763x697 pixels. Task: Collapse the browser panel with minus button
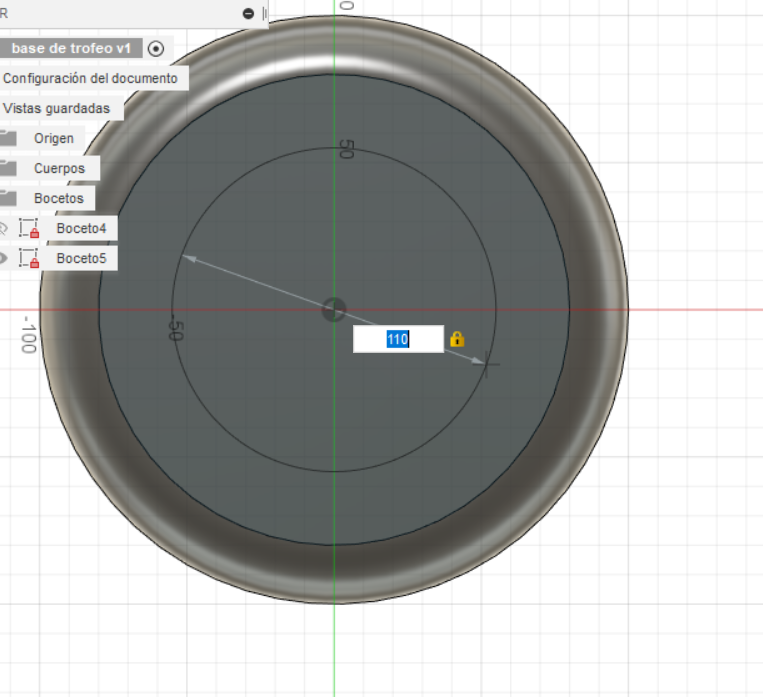[248, 14]
